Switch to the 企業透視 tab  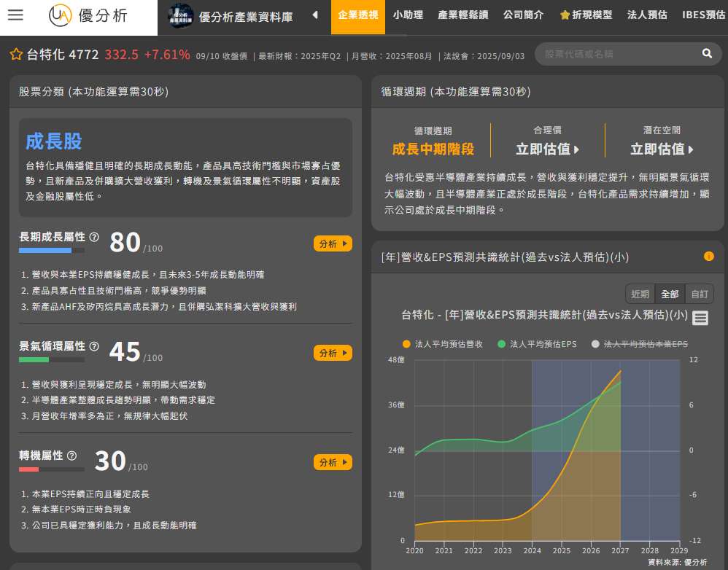point(358,17)
